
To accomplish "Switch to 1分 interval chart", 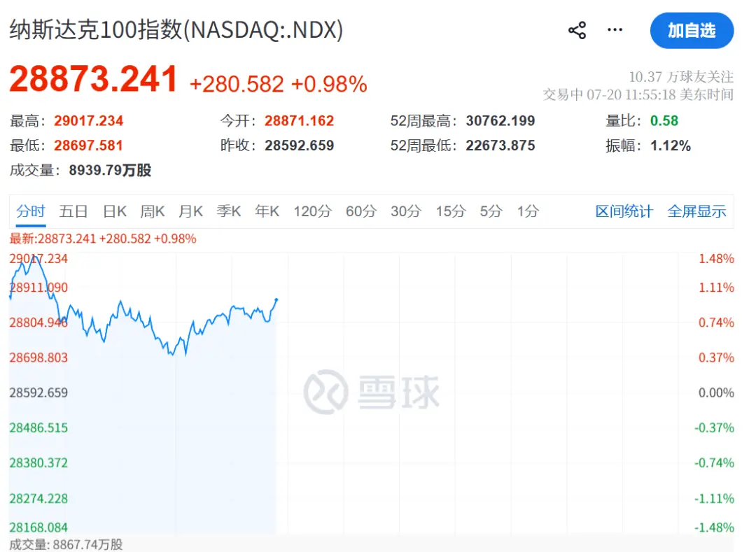I will 528,211.
